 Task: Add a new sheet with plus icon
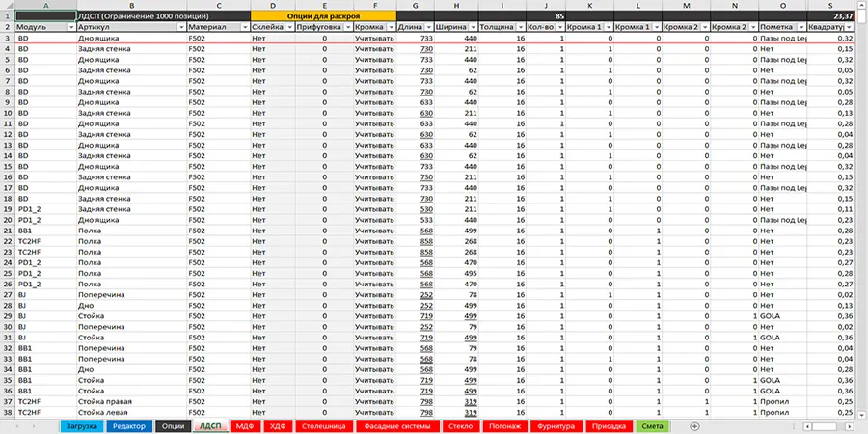694,425
